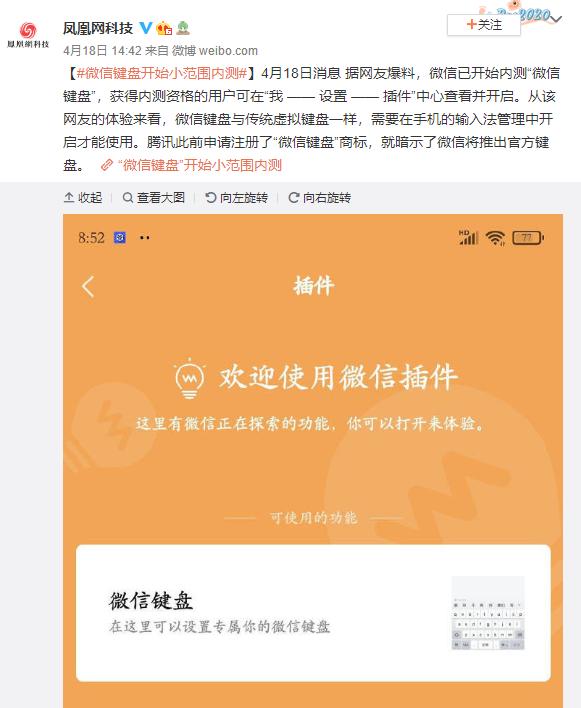The width and height of the screenshot is (581, 708).
Task: Open the 凤凰网科技 profile avatar
Action: pyautogui.click(x=28, y=35)
